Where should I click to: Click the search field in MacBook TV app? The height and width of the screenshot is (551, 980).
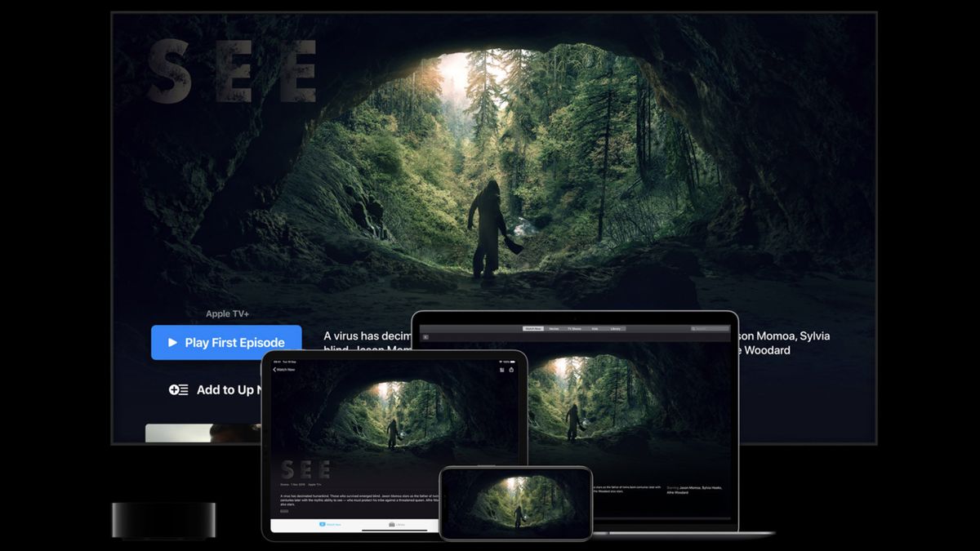coord(710,329)
